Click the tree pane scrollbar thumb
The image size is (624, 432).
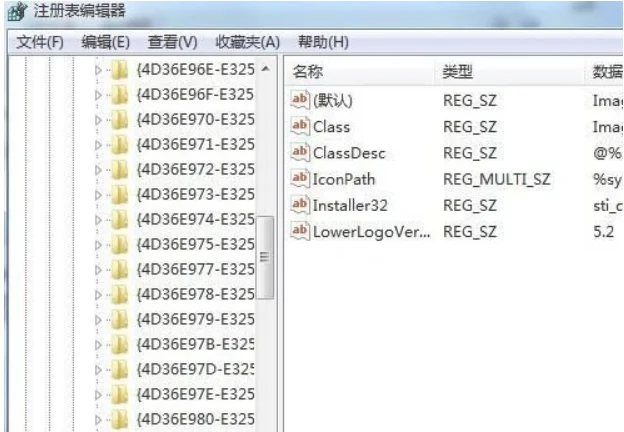pos(265,257)
